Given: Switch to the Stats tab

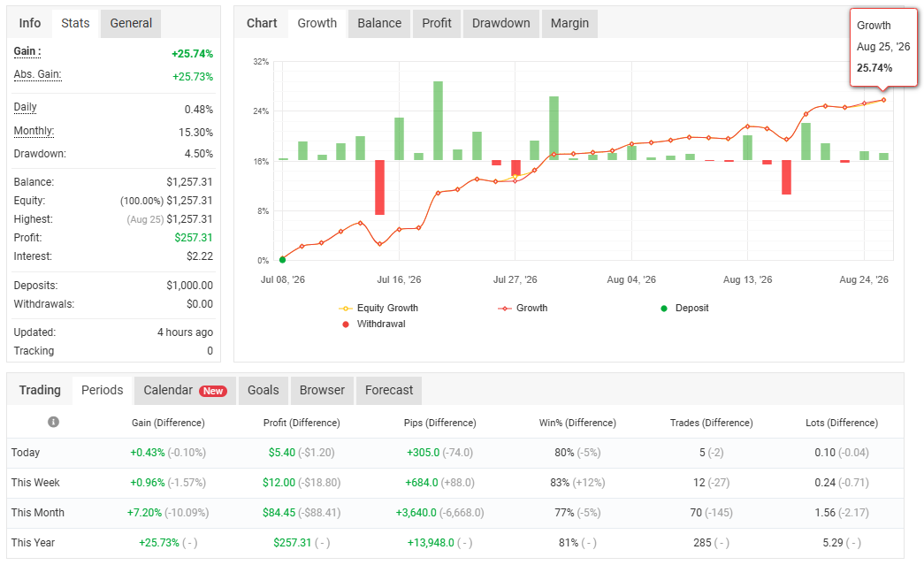Looking at the screenshot, I should (75, 23).
